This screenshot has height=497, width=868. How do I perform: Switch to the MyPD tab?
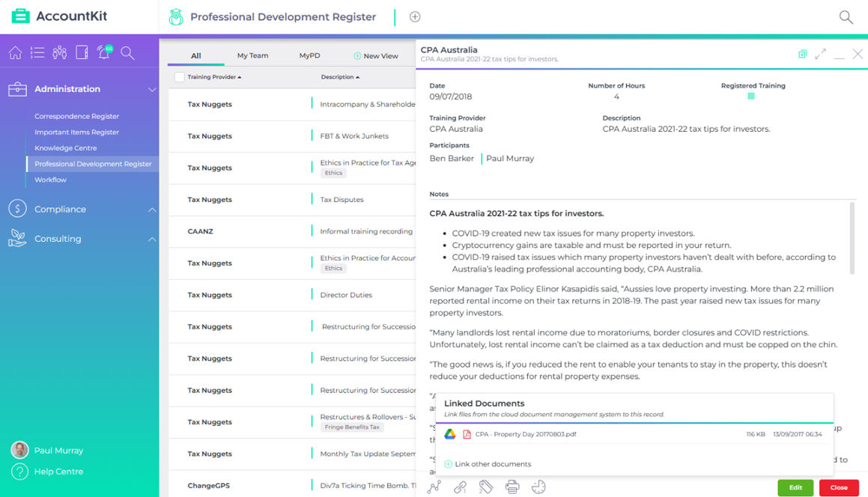309,55
